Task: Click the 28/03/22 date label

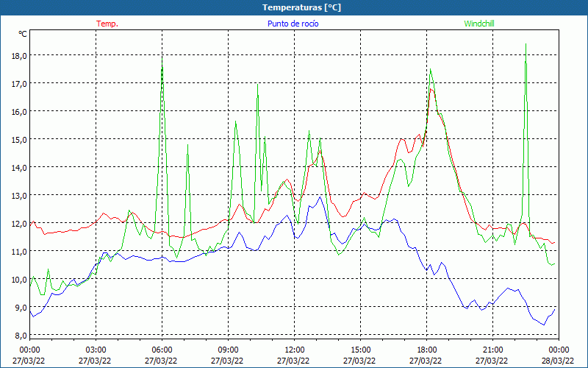Action: 559,361
